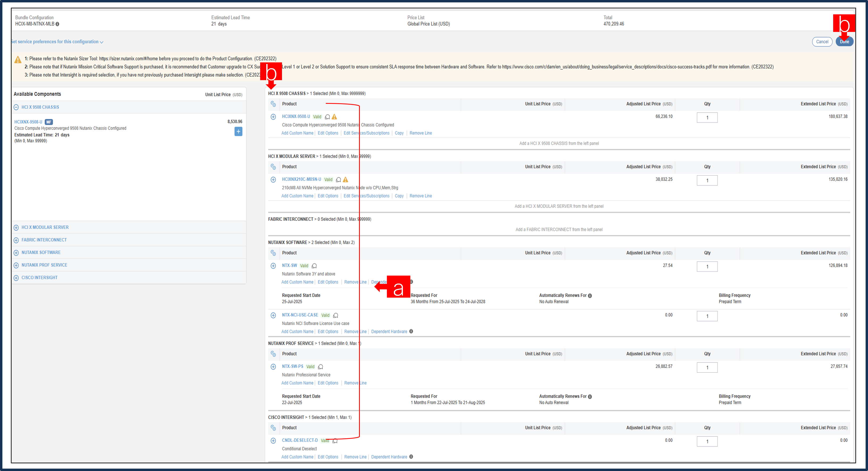Click the select-lines icon left of Product header
The width and height of the screenshot is (868, 471).
274,104
